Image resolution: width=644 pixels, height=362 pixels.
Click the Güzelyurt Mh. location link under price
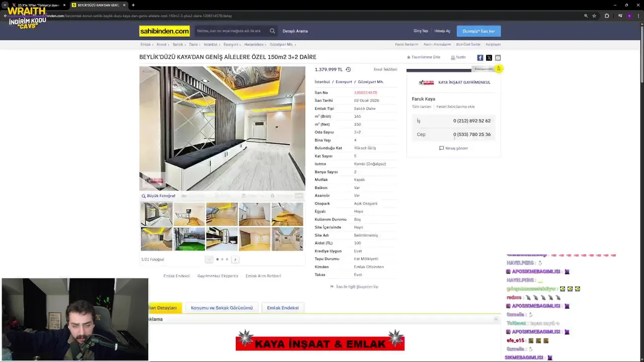coord(371,82)
